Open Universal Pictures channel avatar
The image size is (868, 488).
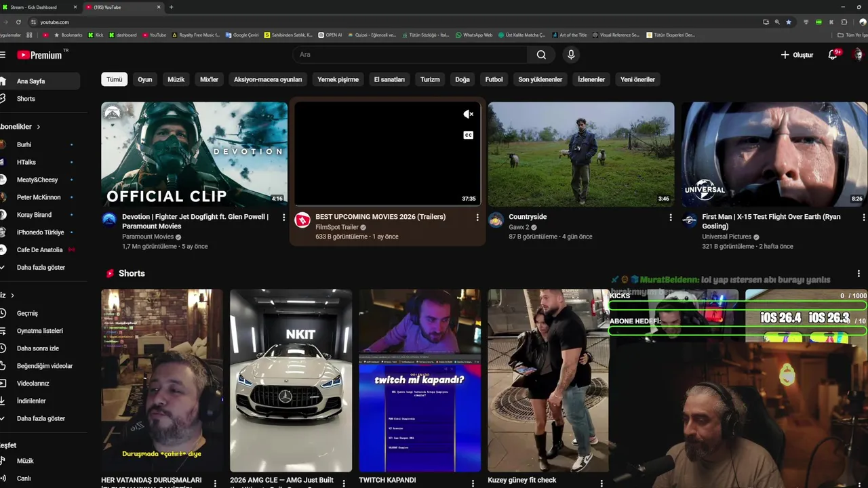click(x=690, y=220)
